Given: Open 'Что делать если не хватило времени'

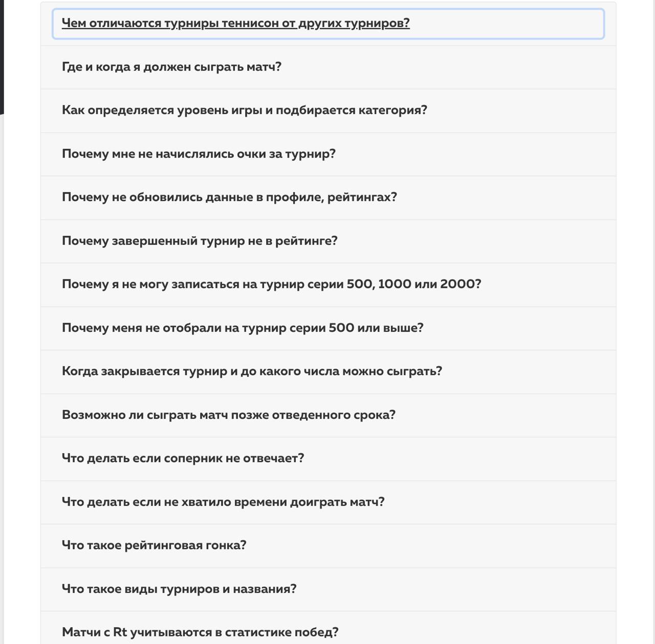Looking at the screenshot, I should 328,502.
